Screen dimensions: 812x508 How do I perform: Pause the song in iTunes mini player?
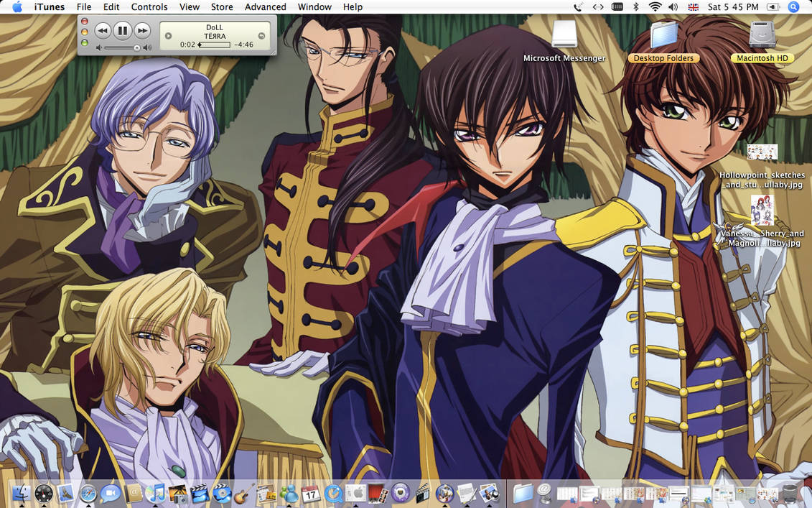click(x=122, y=31)
